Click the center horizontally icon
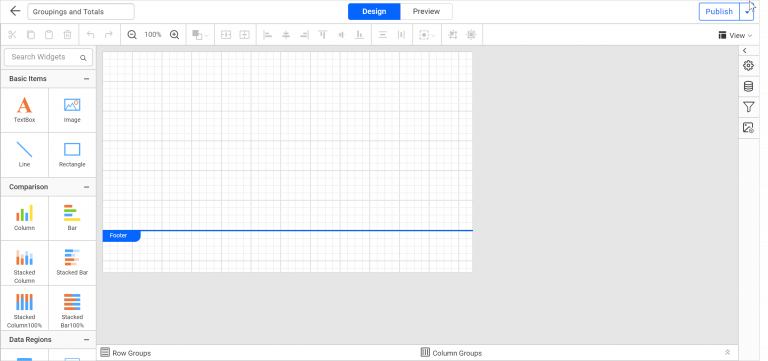The image size is (768, 361). 226,35
